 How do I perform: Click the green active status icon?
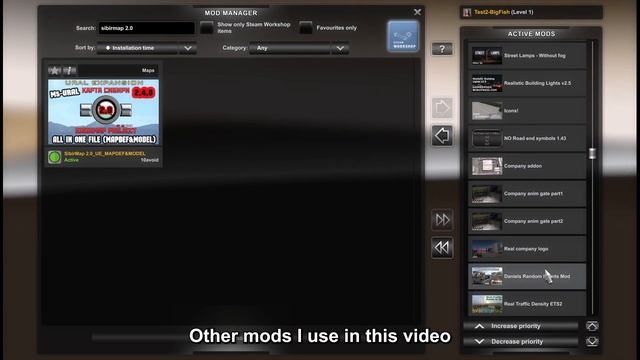55,157
